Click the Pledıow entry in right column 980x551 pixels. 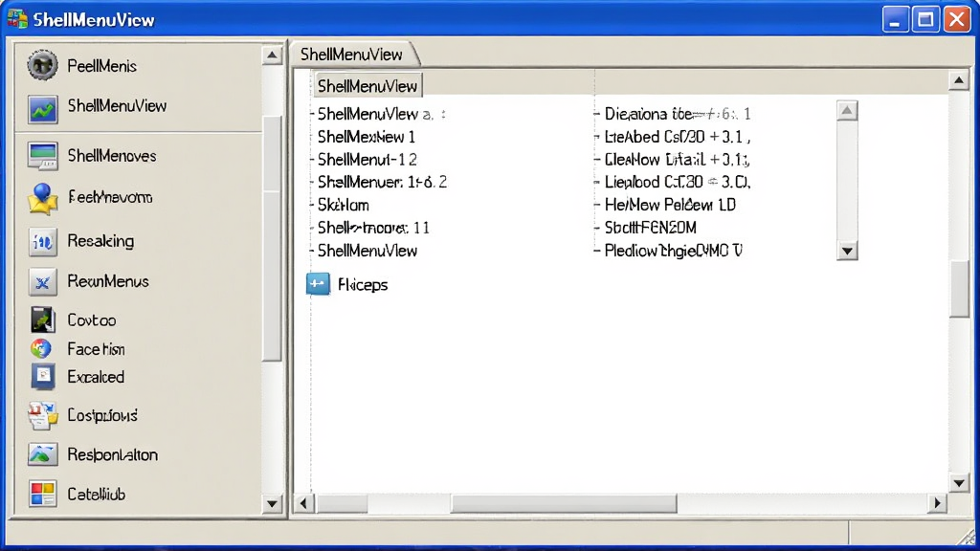tap(673, 251)
